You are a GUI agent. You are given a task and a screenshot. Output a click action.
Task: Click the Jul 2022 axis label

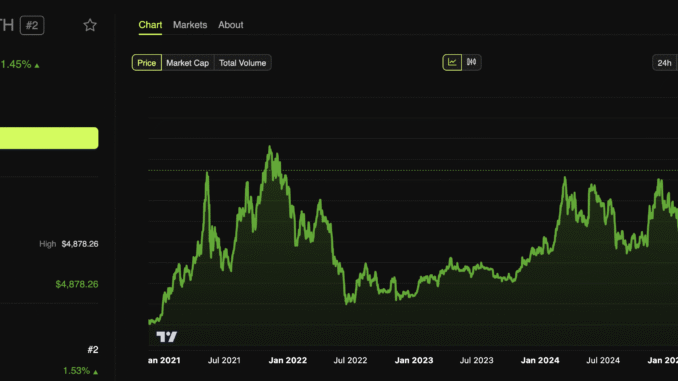pyautogui.click(x=350, y=360)
